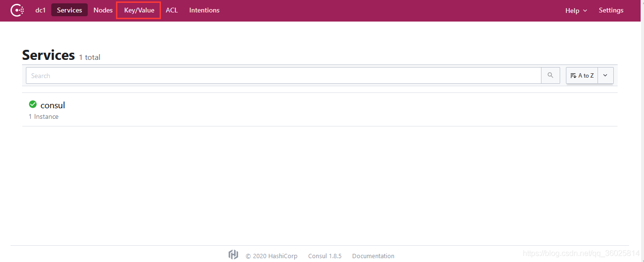
Task: Open the ACL tab
Action: coord(172,10)
